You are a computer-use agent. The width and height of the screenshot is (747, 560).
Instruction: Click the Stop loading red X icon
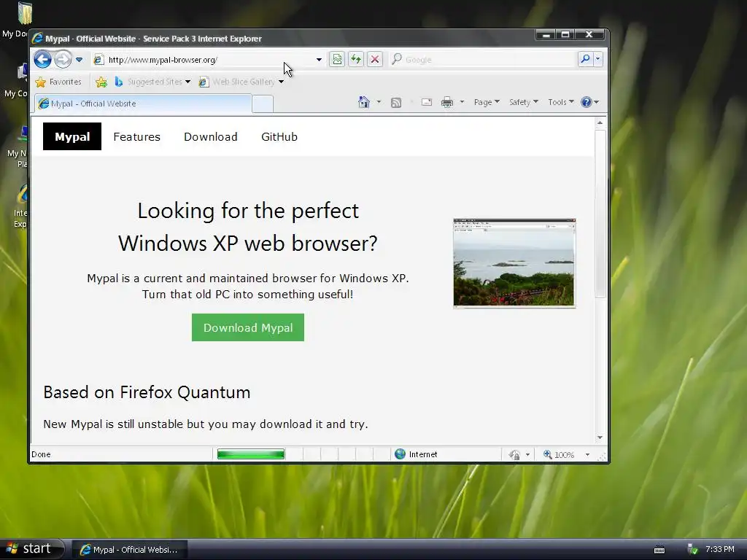click(375, 60)
